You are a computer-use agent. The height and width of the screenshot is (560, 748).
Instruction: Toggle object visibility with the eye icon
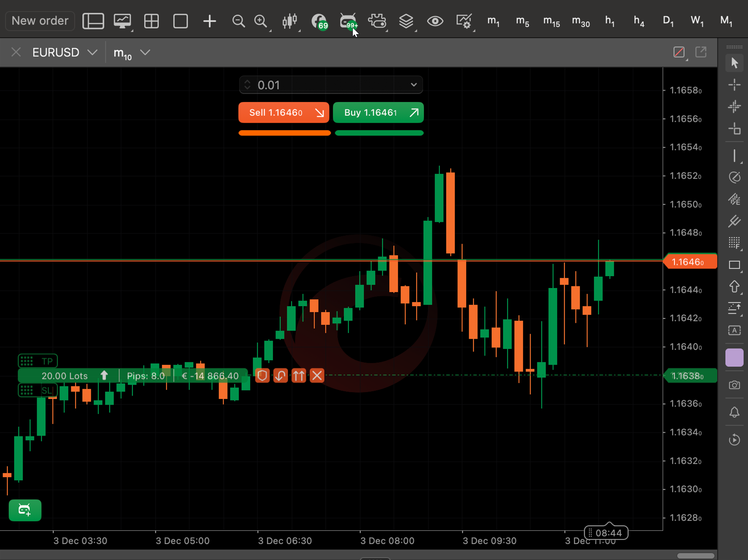coord(435,21)
